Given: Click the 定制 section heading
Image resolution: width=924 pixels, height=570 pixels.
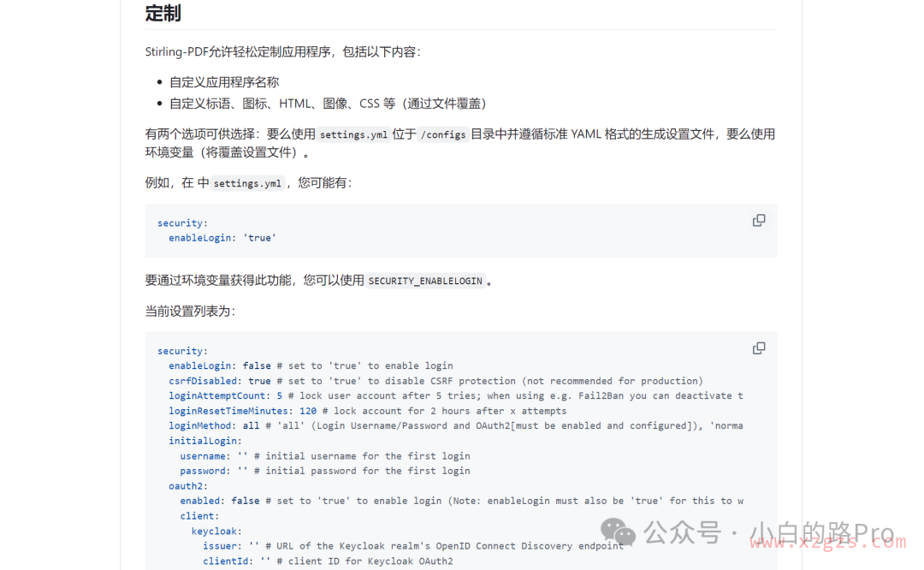Looking at the screenshot, I should pyautogui.click(x=163, y=14).
